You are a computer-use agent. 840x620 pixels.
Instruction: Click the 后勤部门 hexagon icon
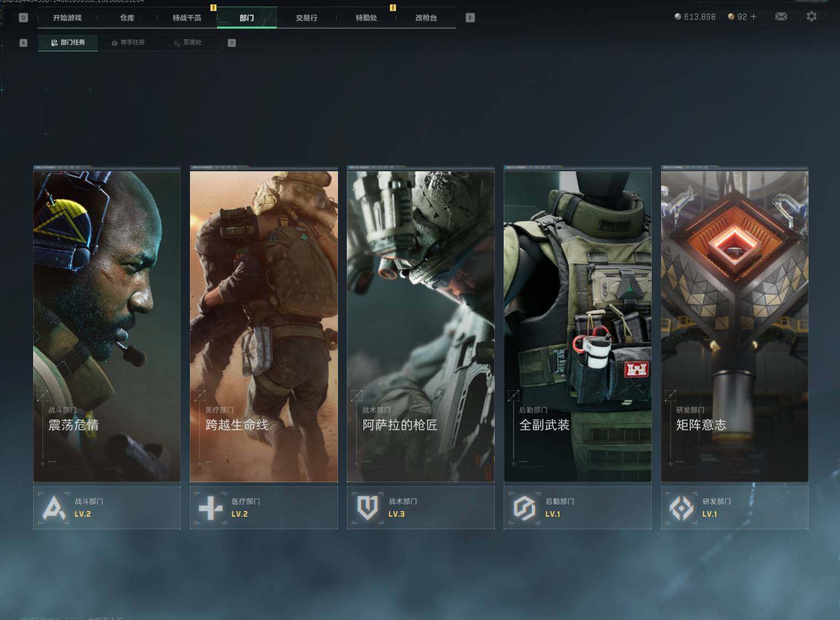pos(525,508)
